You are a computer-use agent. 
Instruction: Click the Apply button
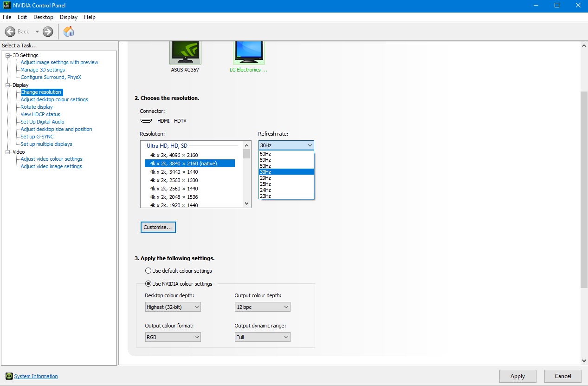[x=517, y=376]
